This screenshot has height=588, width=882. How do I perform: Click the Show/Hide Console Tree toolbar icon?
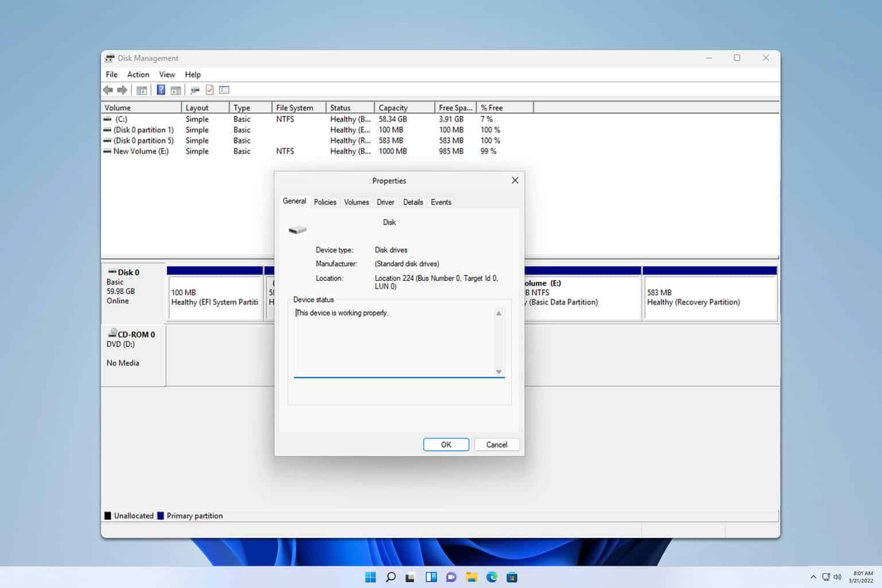coord(141,90)
